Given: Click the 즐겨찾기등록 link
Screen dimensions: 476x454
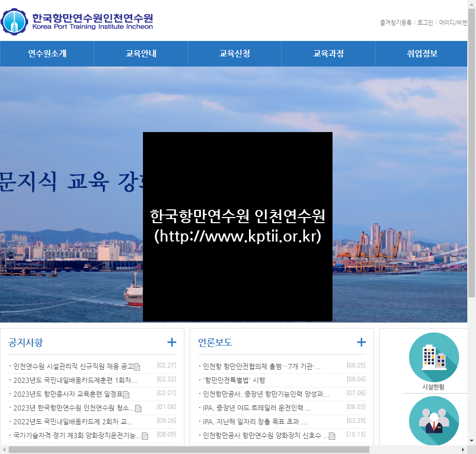Looking at the screenshot, I should (x=396, y=23).
